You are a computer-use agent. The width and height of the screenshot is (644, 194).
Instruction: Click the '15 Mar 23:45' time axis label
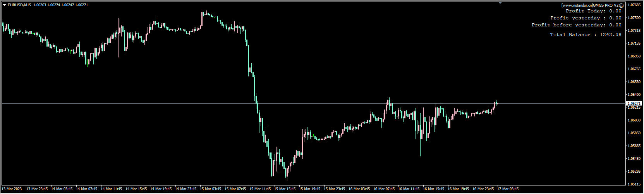pyautogui.click(x=335, y=189)
